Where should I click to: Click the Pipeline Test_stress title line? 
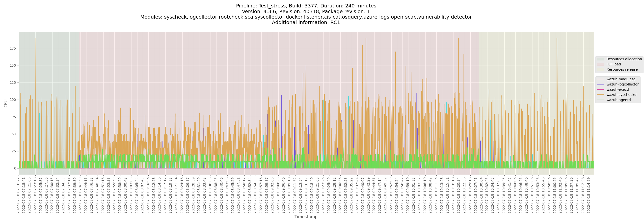click(306, 6)
